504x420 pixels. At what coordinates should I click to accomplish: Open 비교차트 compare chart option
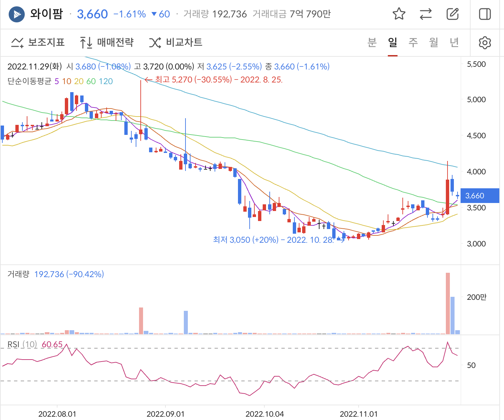175,42
